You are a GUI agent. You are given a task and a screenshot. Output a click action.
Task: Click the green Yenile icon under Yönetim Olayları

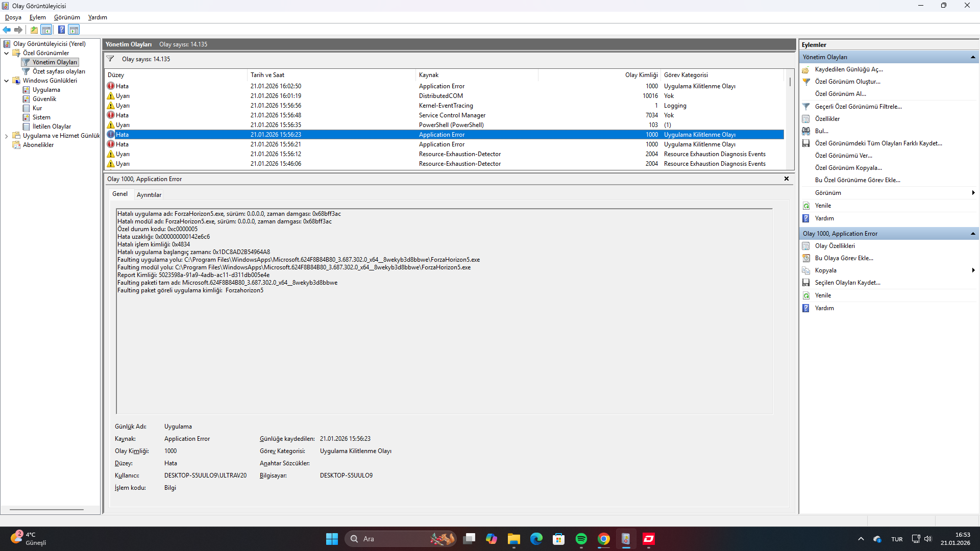point(806,206)
